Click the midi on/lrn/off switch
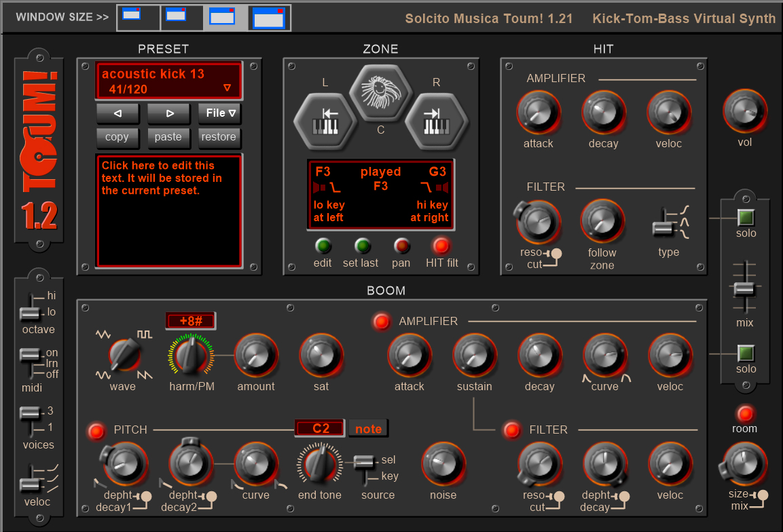 click(31, 363)
